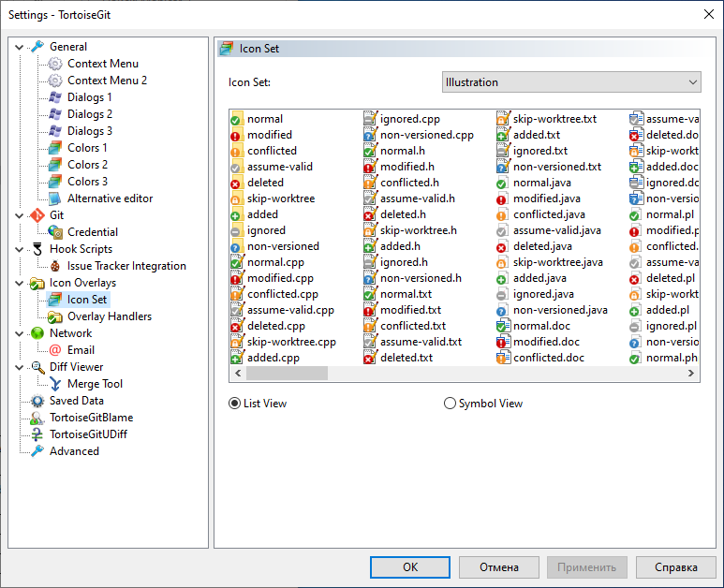This screenshot has height=588, width=724.
Task: Switch to Symbol View radio option
Action: coord(450,404)
